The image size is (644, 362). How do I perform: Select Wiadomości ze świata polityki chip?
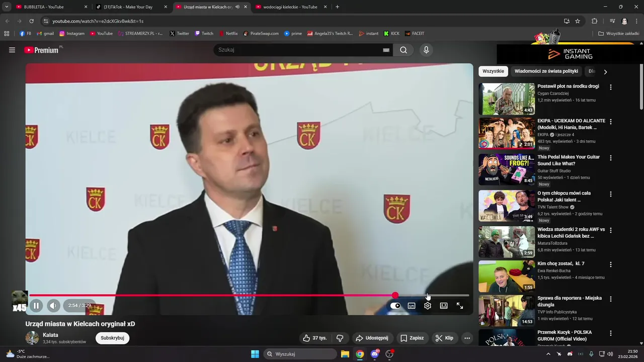coord(546,71)
